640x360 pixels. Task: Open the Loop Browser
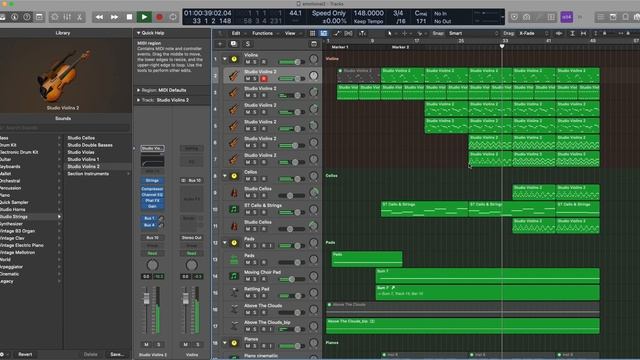tap(625, 17)
